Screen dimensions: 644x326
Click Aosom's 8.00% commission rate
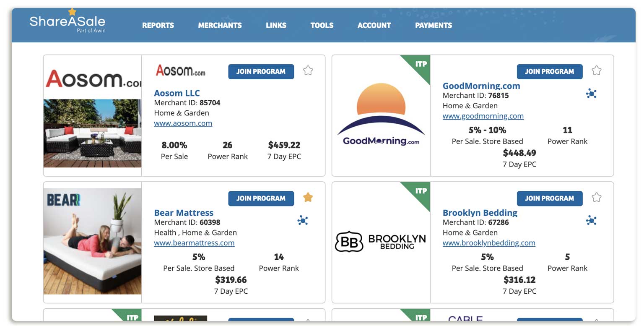[x=174, y=145]
